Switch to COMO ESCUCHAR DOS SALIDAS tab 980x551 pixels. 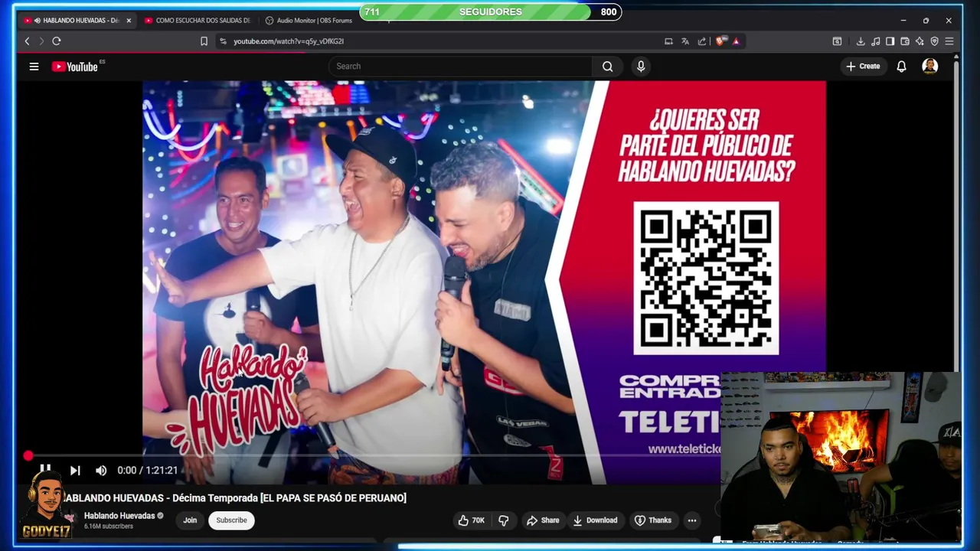pos(198,21)
